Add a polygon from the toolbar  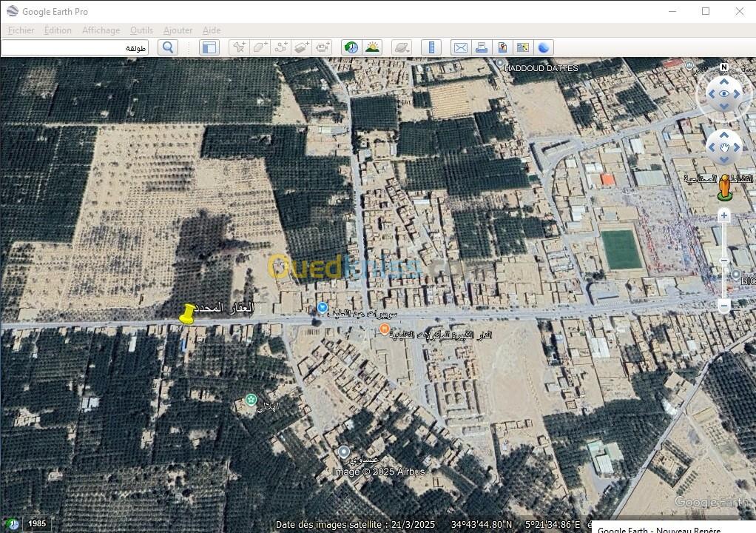coord(260,47)
